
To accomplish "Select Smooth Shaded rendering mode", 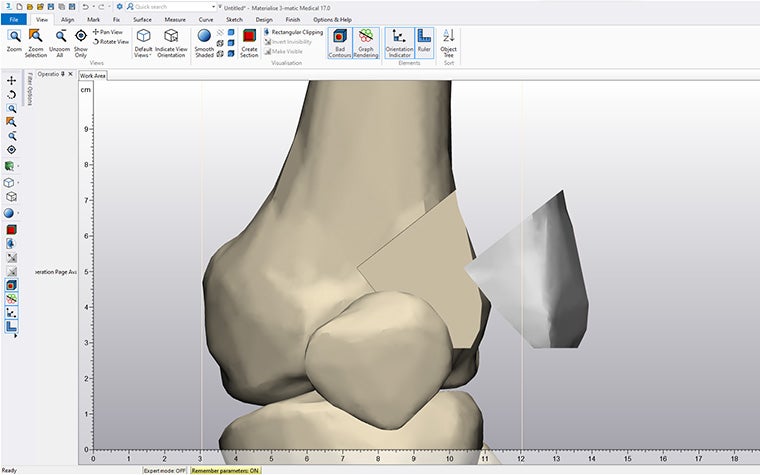I will click(204, 43).
